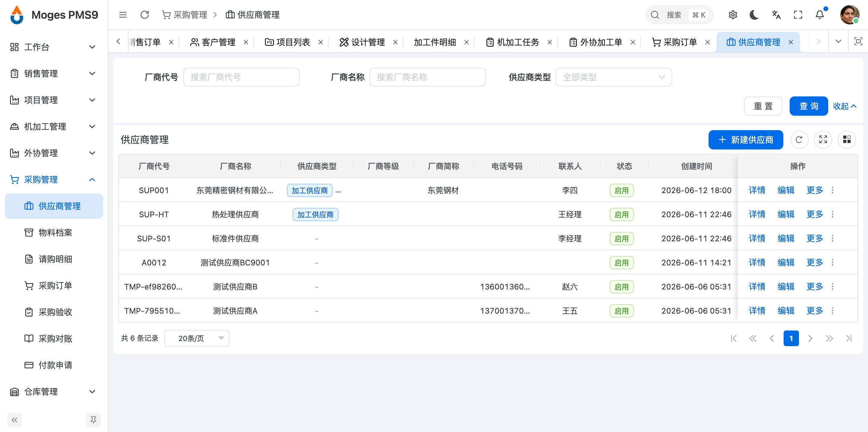Open 采购验收 in the sidebar

pos(54,312)
